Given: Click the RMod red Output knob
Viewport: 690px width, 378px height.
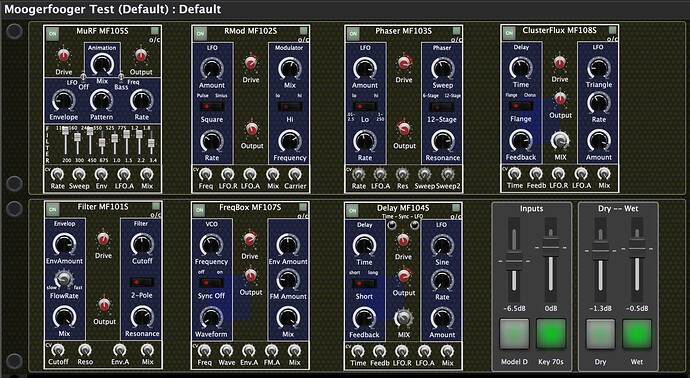Looking at the screenshot, I should coord(251,129).
